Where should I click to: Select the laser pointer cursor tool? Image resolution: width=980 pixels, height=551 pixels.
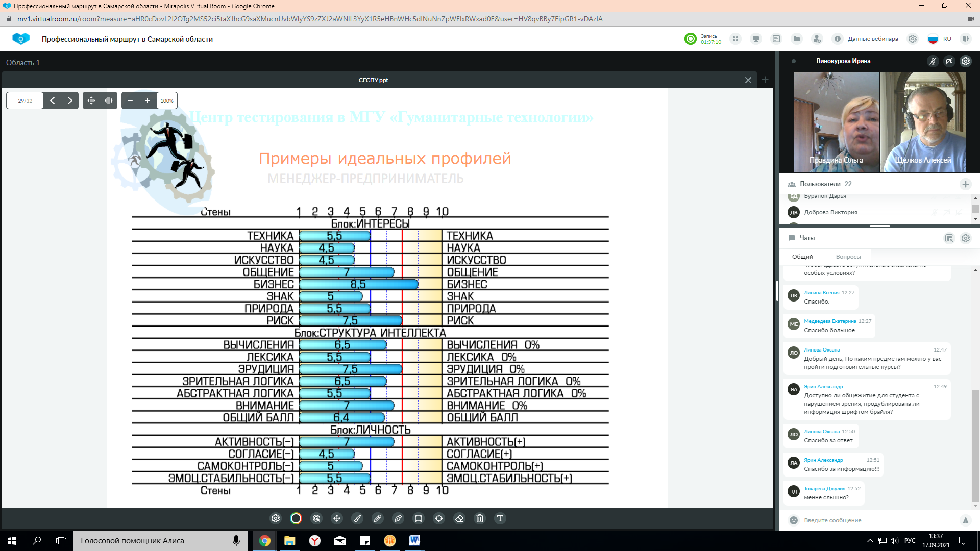click(316, 518)
